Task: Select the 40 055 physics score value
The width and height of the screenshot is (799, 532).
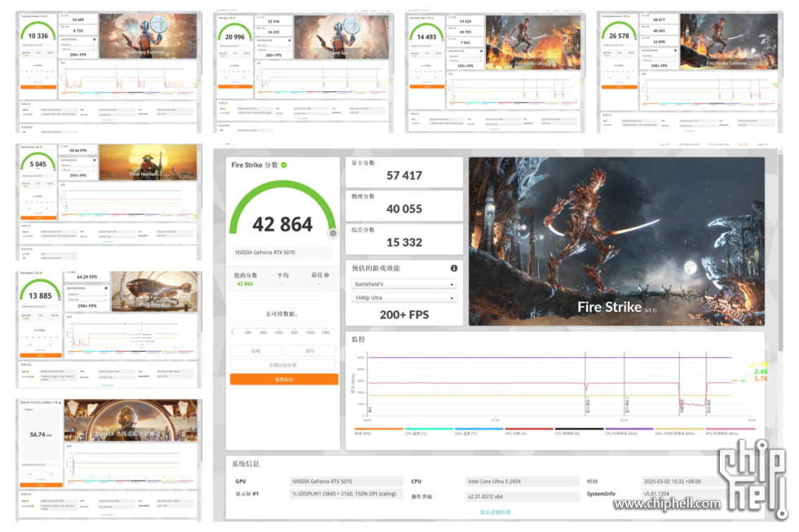Action: point(404,209)
